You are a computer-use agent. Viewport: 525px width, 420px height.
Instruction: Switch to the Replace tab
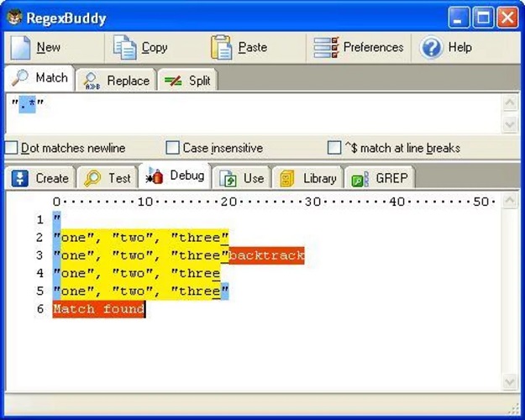(116, 81)
